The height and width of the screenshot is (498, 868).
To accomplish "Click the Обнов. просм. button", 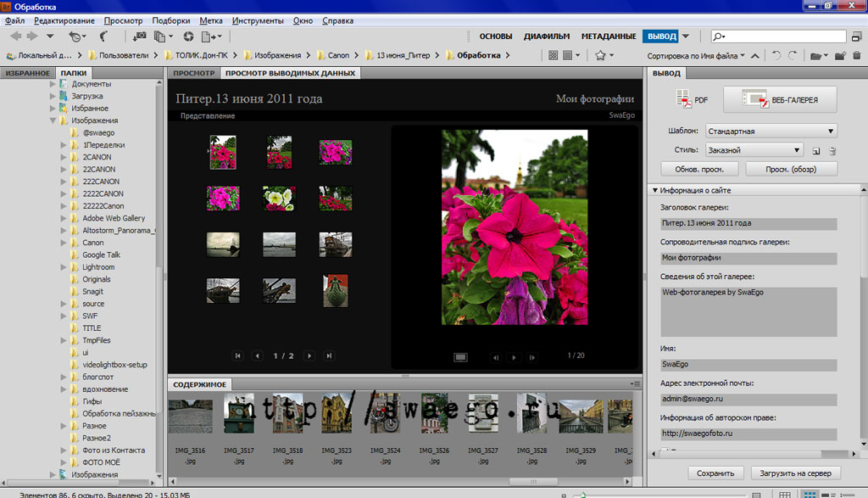I will (x=699, y=169).
